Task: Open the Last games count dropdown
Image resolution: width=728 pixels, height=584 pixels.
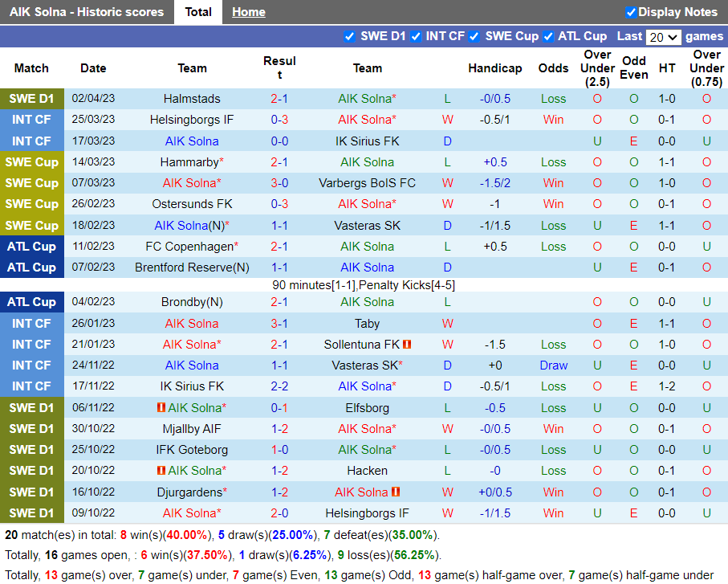Action: point(663,37)
